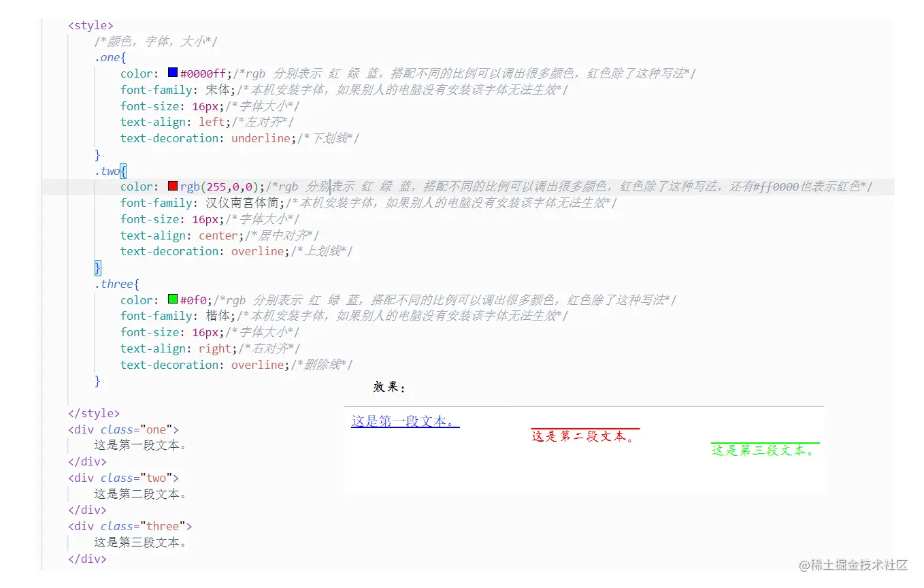Click the text-align left value
The width and height of the screenshot is (924, 588).
pyautogui.click(x=212, y=122)
